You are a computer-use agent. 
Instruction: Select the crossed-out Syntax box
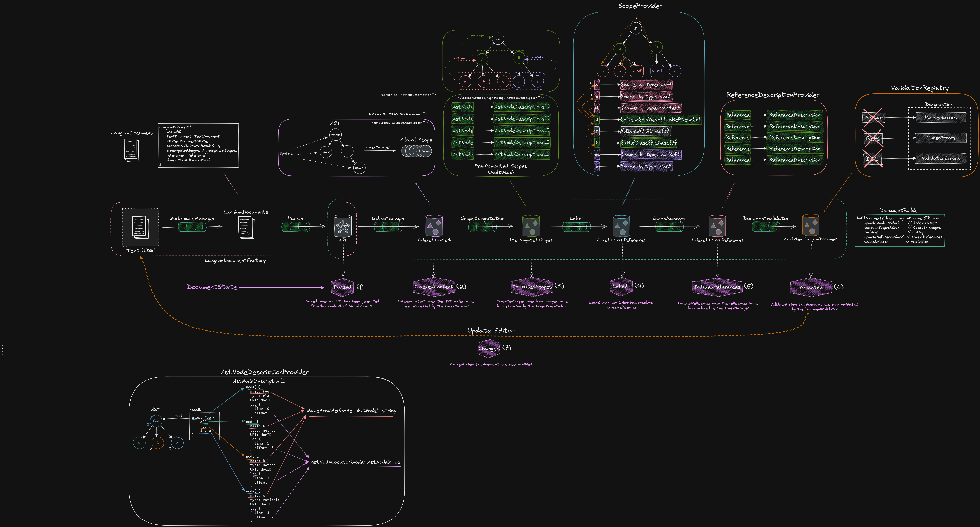point(873,118)
